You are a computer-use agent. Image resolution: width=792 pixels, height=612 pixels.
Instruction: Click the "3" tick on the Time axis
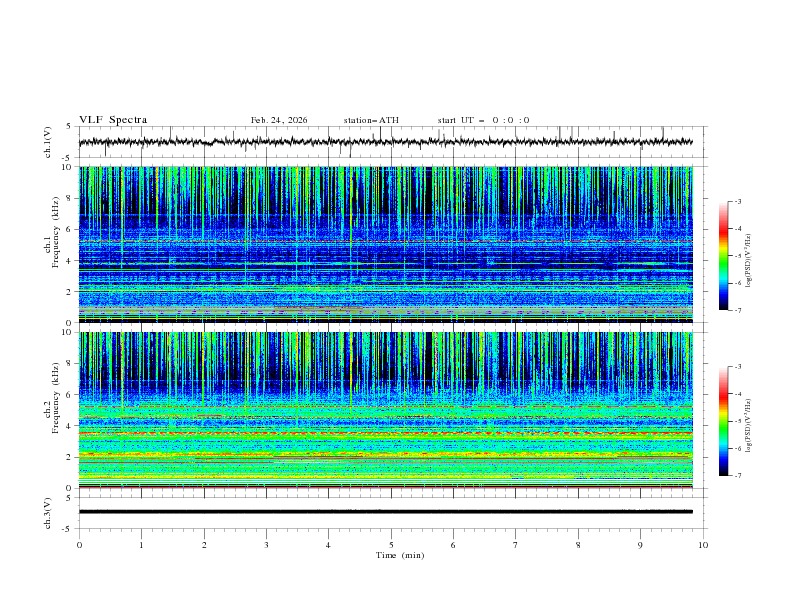coord(266,545)
